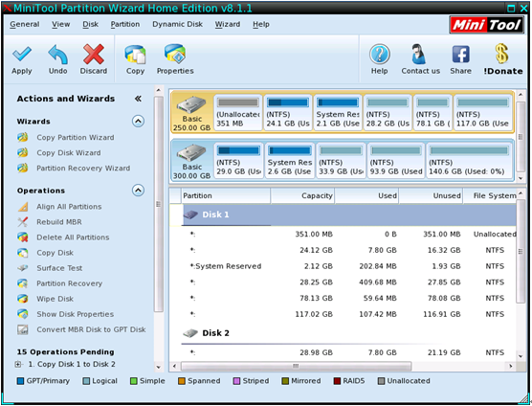Select the 24.1 GB NTFS partition block
Image resolution: width=532 pixels, height=406 pixels.
tap(288, 113)
